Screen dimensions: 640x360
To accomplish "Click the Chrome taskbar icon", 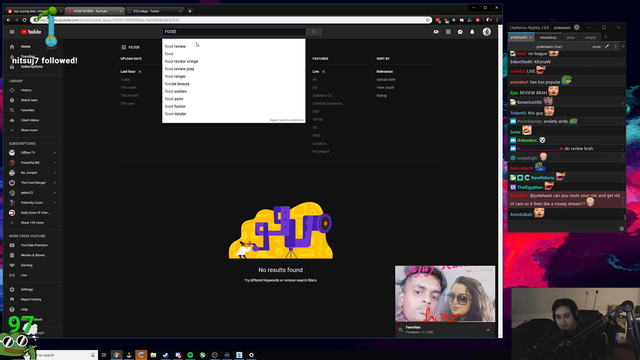I will point(117,355).
